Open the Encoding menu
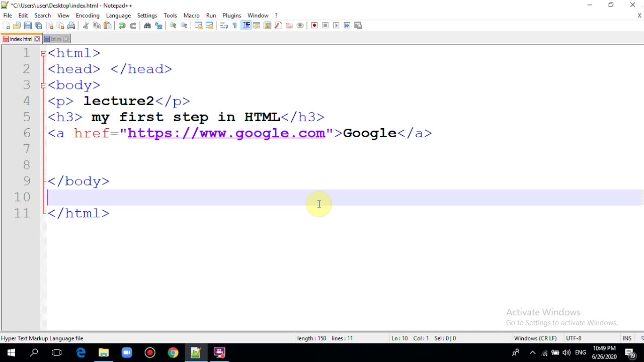This screenshot has height=362, width=644. pos(88,16)
